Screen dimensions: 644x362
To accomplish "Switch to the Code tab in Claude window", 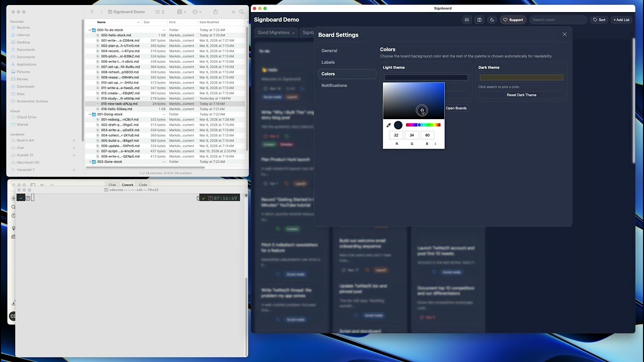I will coord(143,185).
